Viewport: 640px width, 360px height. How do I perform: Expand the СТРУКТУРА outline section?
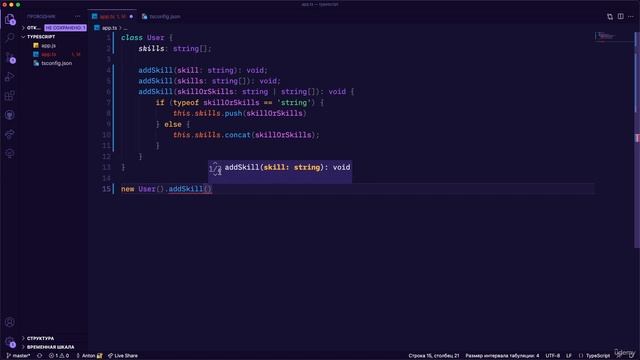coord(40,338)
